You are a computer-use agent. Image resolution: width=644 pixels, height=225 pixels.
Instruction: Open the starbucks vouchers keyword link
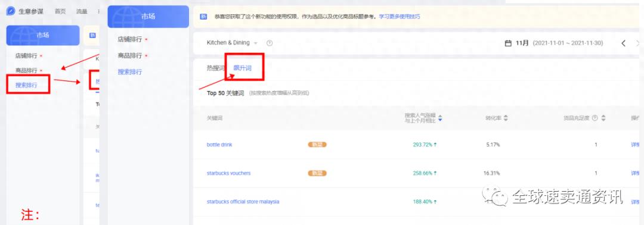(228, 173)
